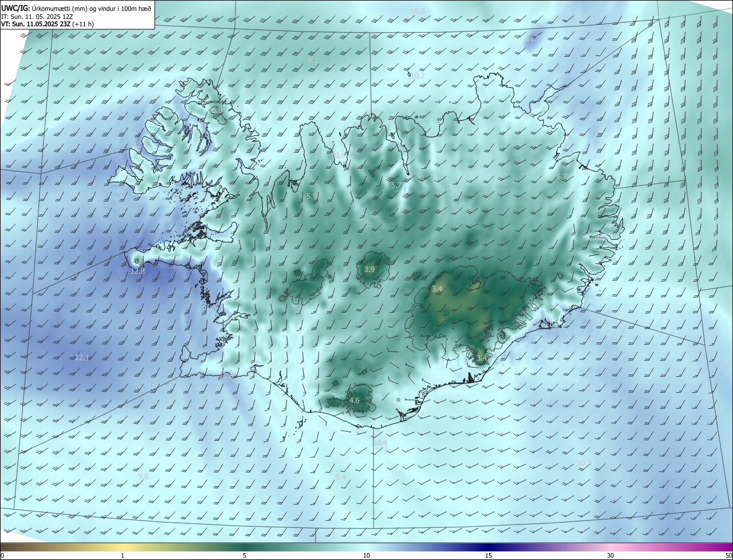Image resolution: width=733 pixels, height=560 pixels.
Task: Click the 10.5 value at the map's top edge
Action: (418, 11)
